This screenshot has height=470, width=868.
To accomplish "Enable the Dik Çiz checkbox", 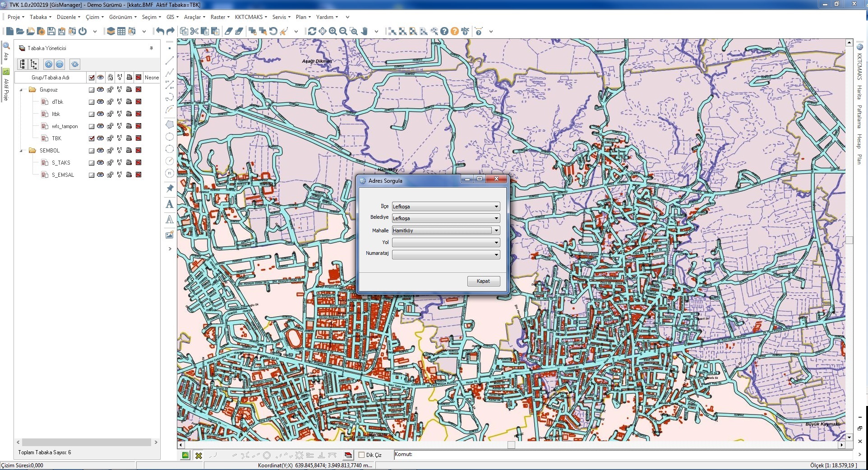I will pyautogui.click(x=361, y=455).
